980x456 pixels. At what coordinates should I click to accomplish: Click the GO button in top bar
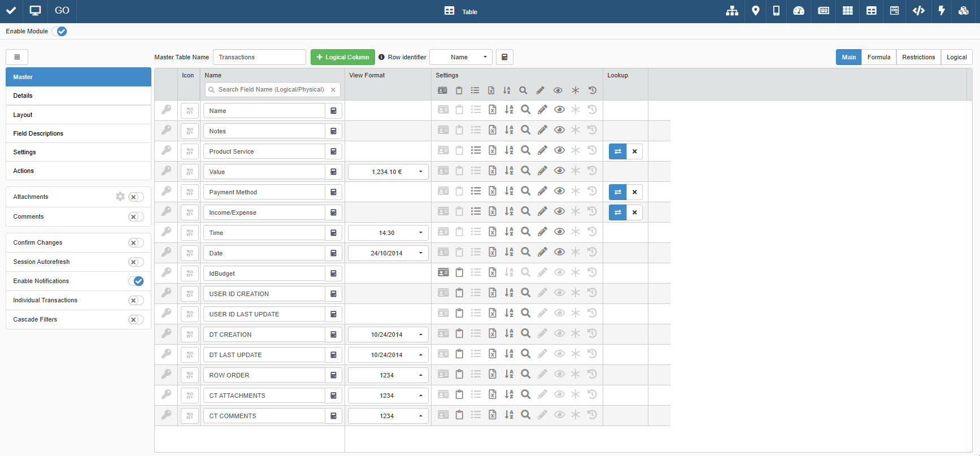[x=62, y=11]
